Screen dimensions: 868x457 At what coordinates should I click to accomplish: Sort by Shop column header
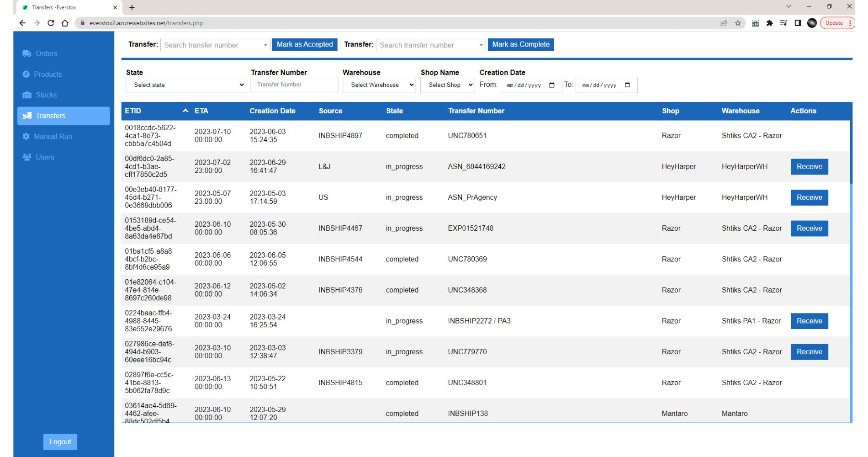[670, 111]
